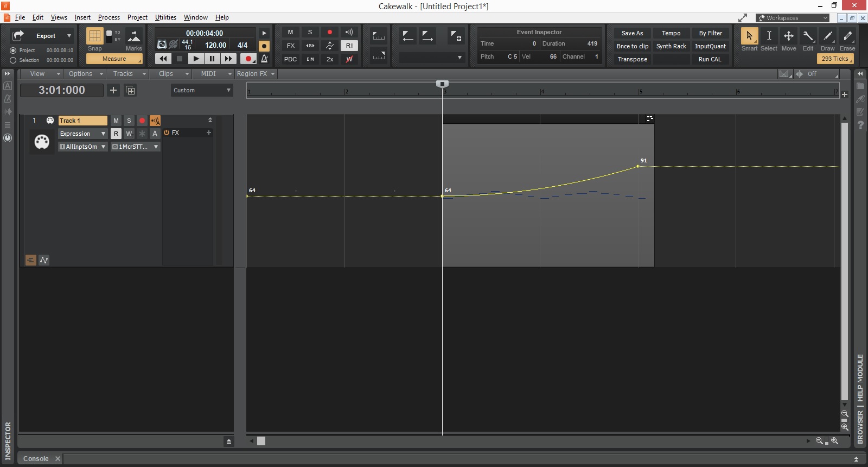
Task: Open the Region FX dropdown
Action: click(x=256, y=74)
